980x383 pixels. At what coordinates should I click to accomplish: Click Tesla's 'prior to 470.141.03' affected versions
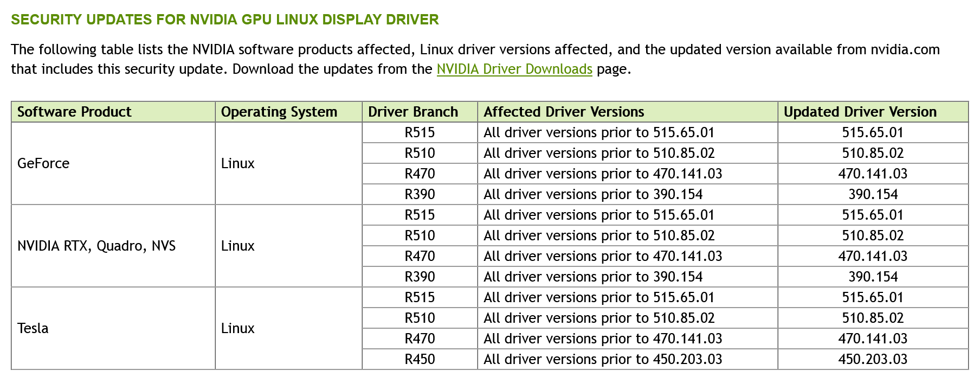tap(628, 339)
